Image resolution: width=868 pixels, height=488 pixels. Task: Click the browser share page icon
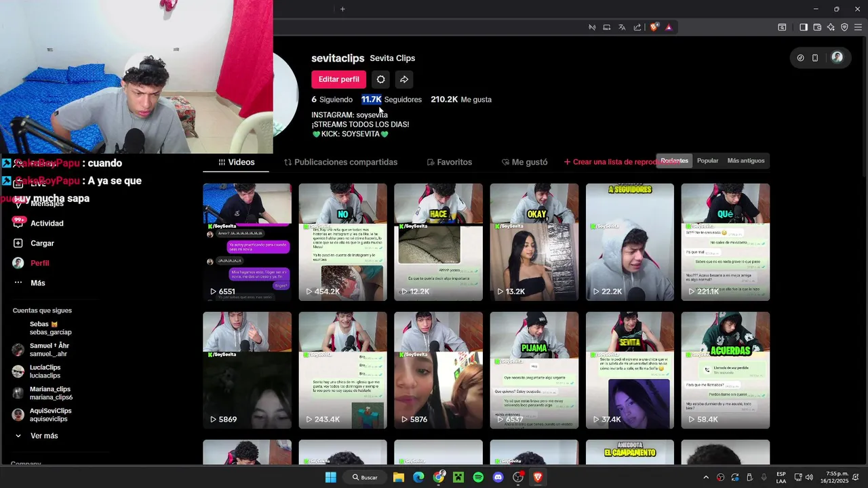(637, 27)
